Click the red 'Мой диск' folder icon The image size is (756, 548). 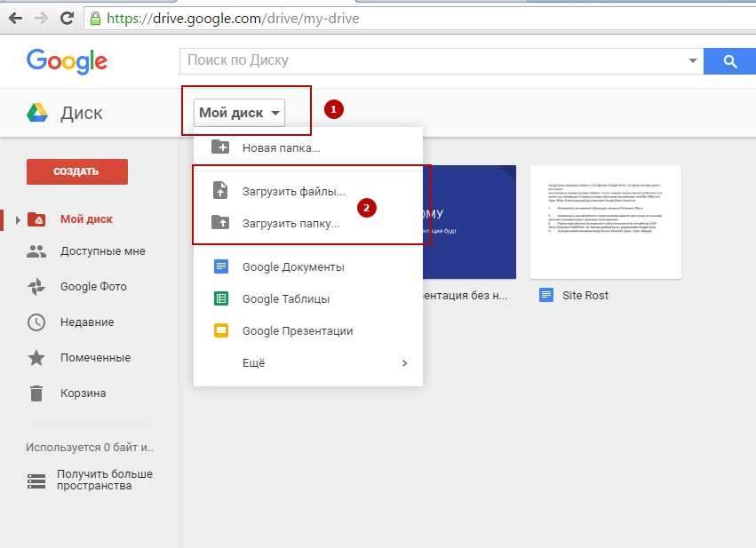36,219
